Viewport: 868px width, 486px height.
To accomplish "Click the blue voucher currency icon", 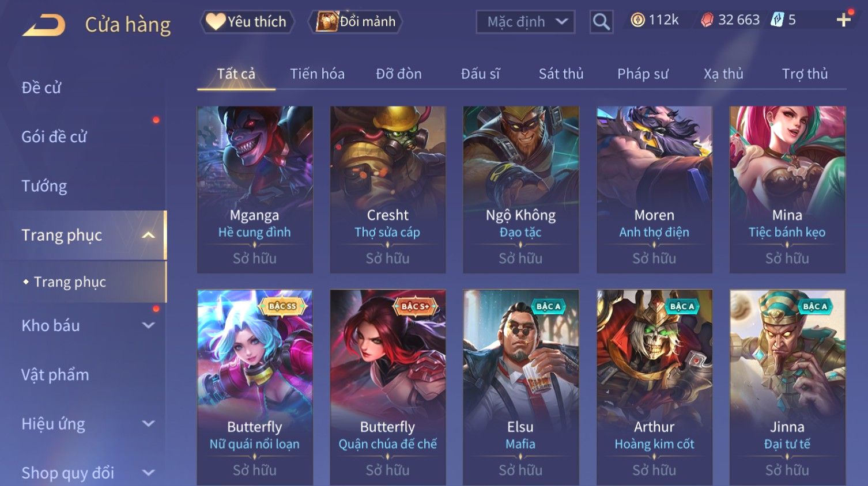I will tap(778, 20).
